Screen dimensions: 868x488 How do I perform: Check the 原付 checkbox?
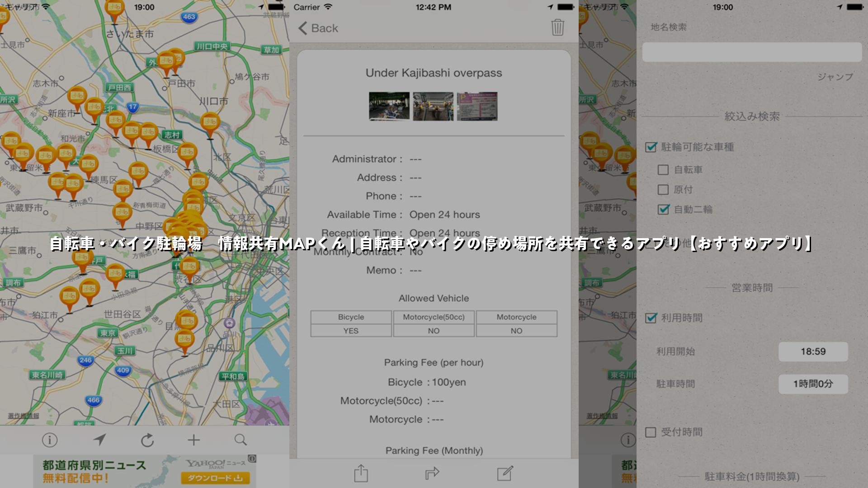click(x=663, y=189)
